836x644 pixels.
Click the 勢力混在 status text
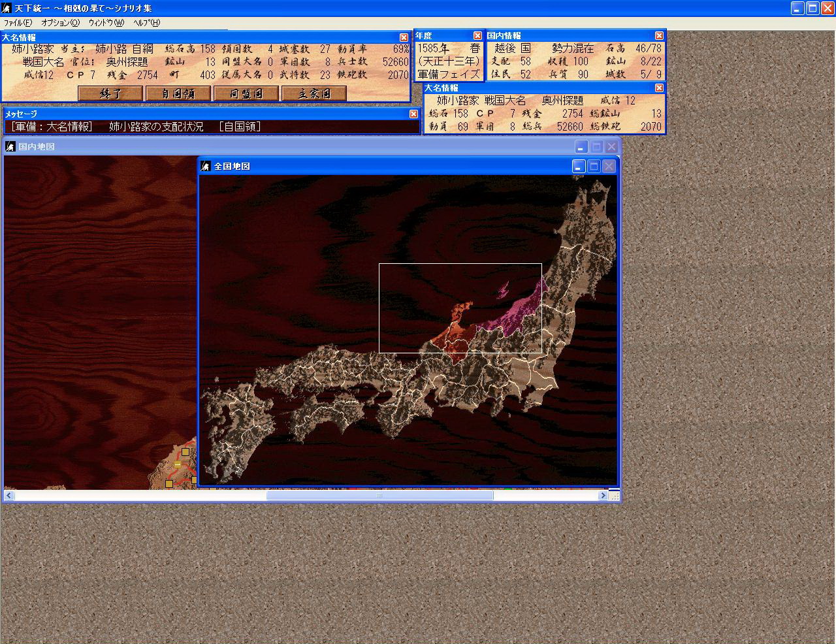[x=573, y=48]
